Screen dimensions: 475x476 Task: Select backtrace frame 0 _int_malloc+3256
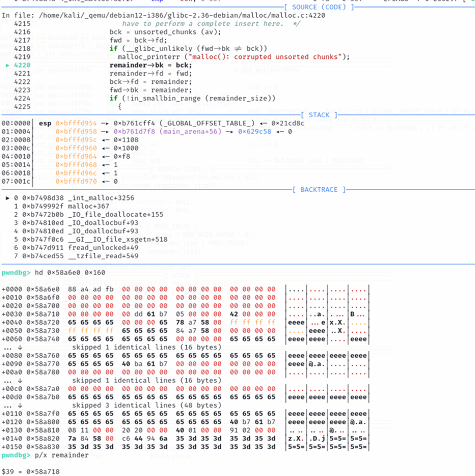(x=70, y=198)
